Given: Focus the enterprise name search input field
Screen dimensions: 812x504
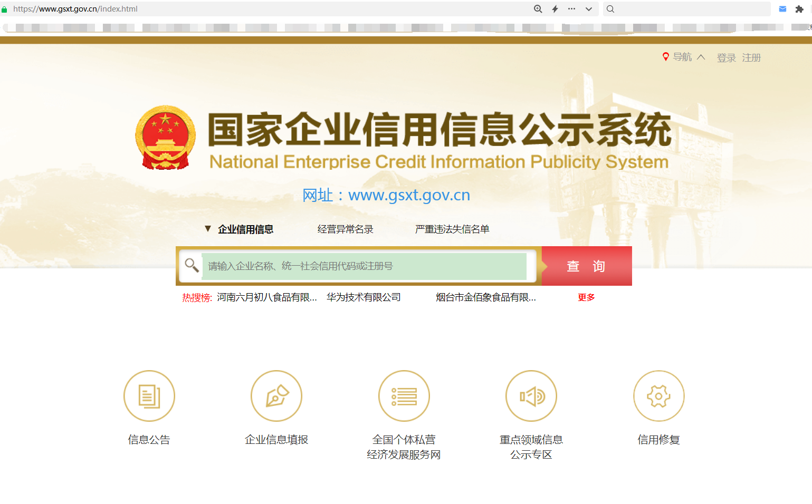Looking at the screenshot, I should 364,266.
